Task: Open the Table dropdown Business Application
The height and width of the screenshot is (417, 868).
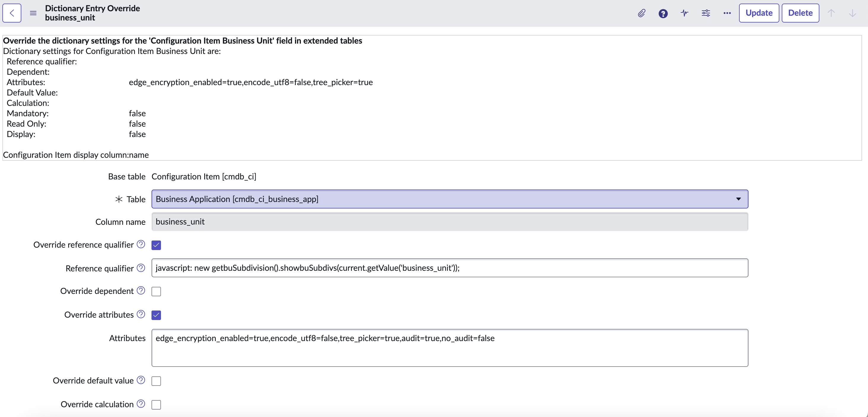Action: tap(449, 199)
